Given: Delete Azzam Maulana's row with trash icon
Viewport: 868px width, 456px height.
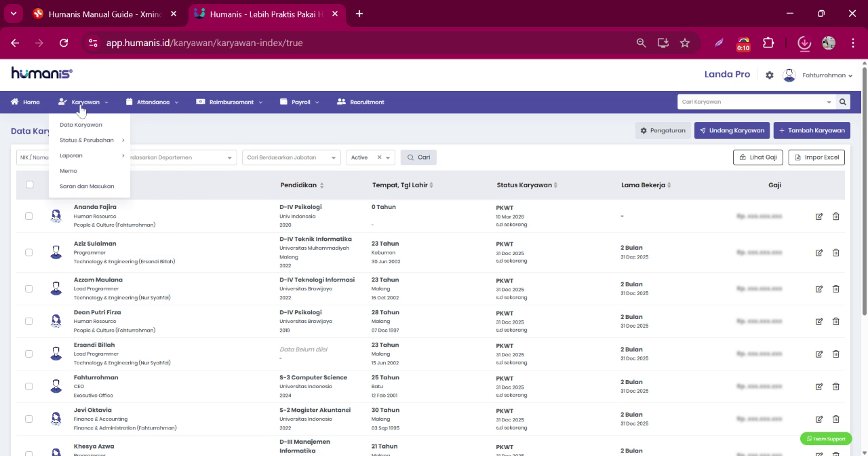Looking at the screenshot, I should coord(835,288).
